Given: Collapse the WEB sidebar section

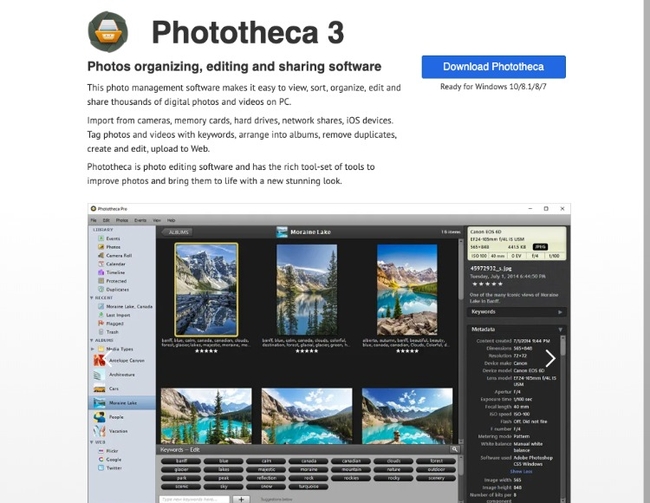Looking at the screenshot, I should click(x=92, y=442).
